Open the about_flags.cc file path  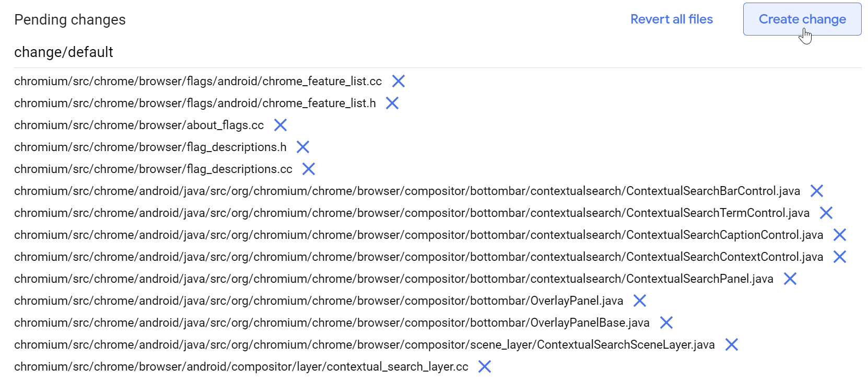(139, 125)
